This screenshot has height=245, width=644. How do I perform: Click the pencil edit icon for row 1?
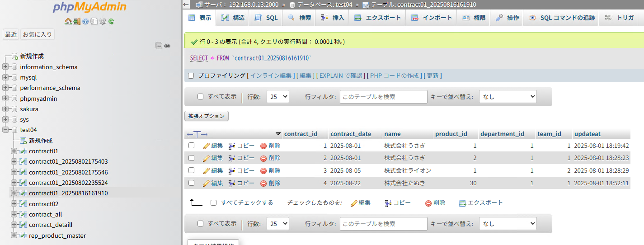pyautogui.click(x=206, y=146)
